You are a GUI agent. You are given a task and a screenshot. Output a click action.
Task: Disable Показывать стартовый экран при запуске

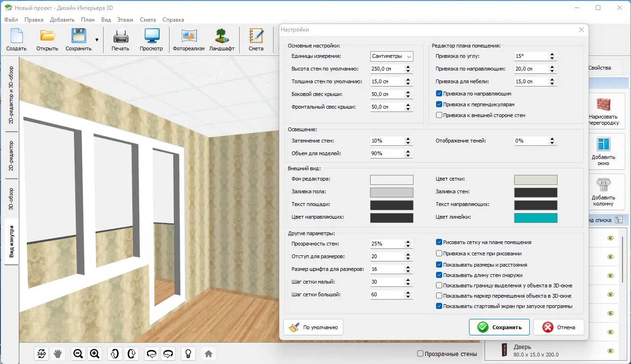point(439,306)
